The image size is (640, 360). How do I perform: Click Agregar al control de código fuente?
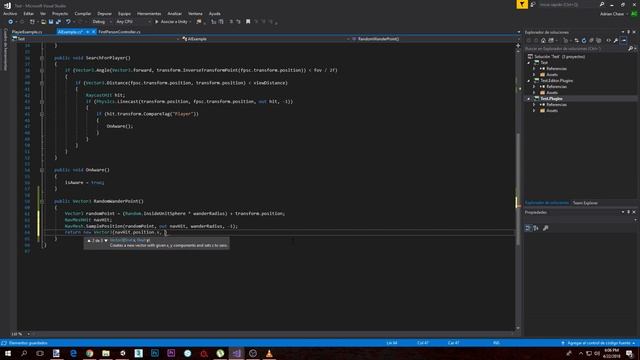tap(599, 343)
